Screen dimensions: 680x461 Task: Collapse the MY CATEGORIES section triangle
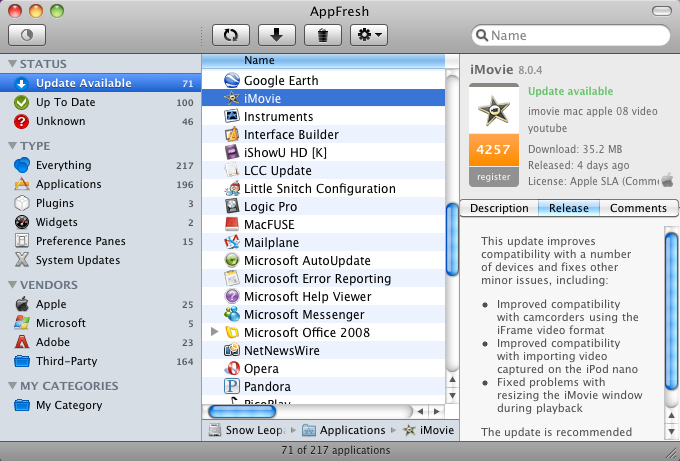12,386
